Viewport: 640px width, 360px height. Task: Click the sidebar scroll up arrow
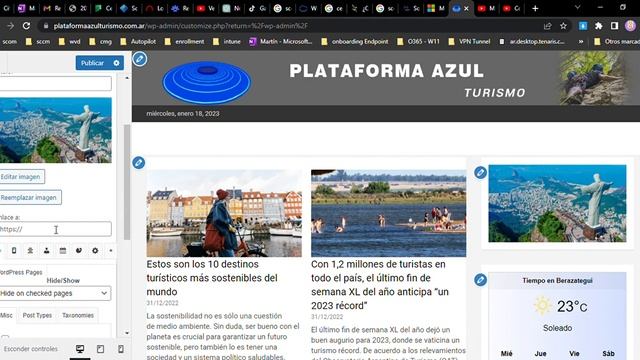tap(127, 78)
